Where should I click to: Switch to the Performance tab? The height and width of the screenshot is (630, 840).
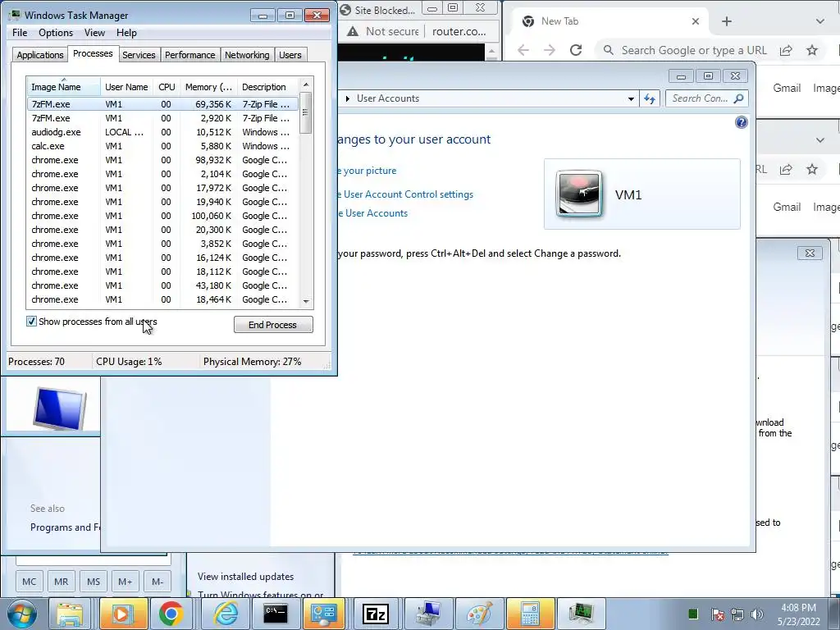pyautogui.click(x=189, y=55)
